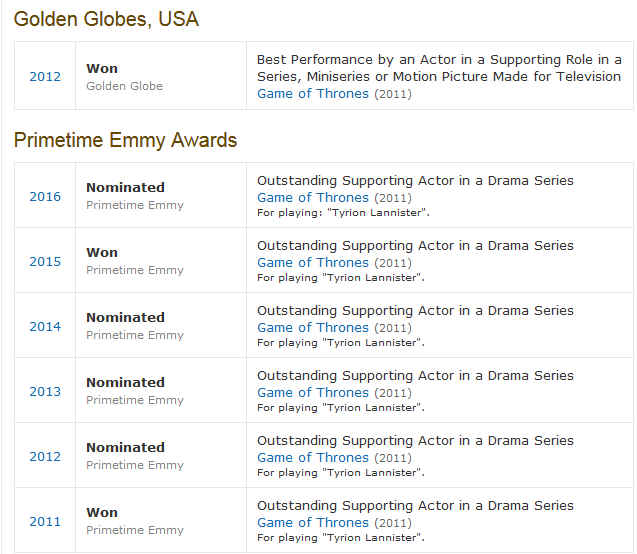
Task: Click the Won label in the 2011 Emmy row
Action: tap(102, 513)
